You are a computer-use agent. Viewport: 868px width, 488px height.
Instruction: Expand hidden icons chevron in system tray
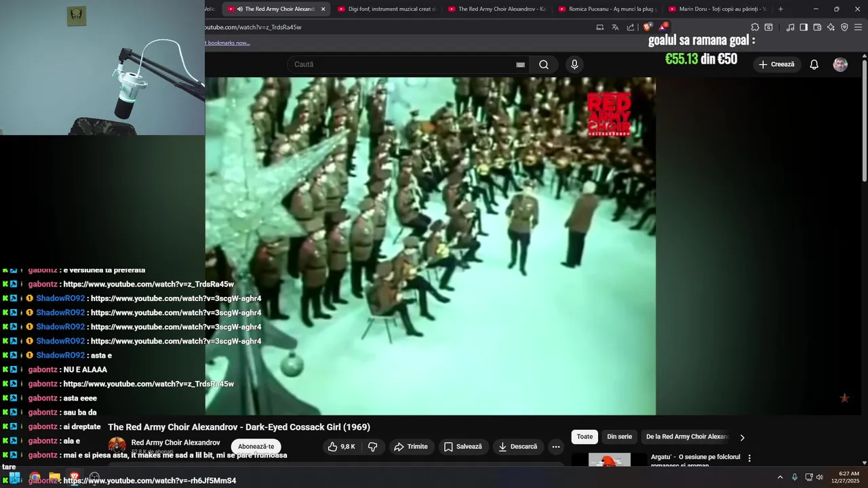[780, 477]
